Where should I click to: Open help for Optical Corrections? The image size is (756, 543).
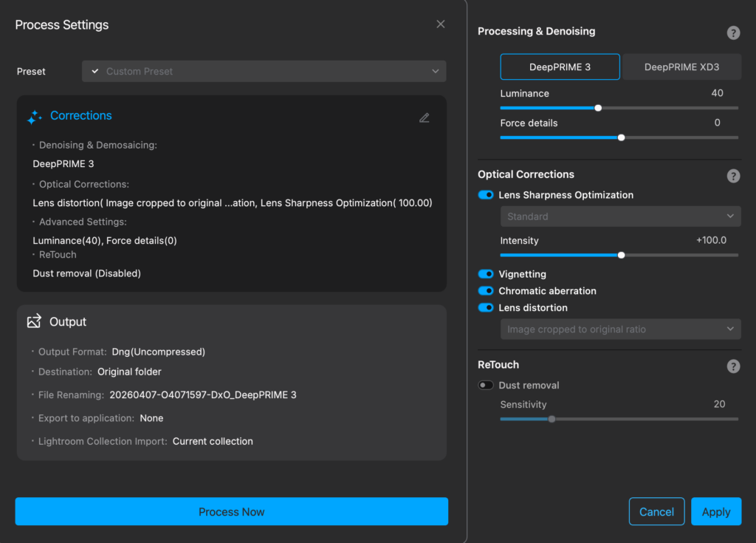click(733, 176)
